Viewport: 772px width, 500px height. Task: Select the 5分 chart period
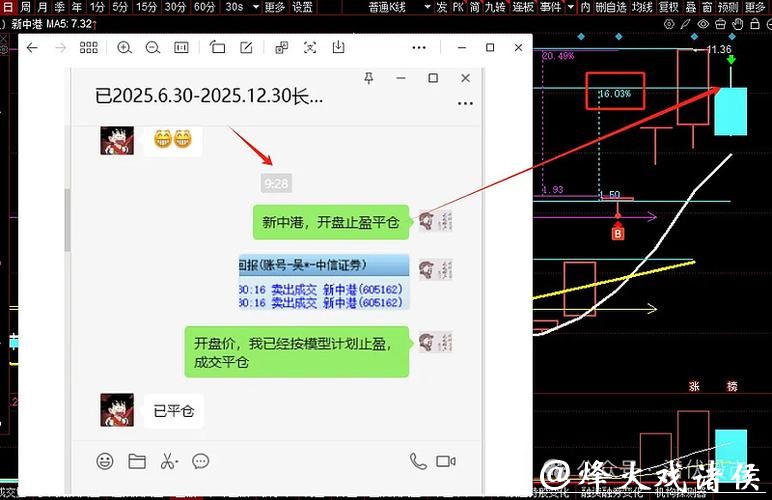click(120, 7)
